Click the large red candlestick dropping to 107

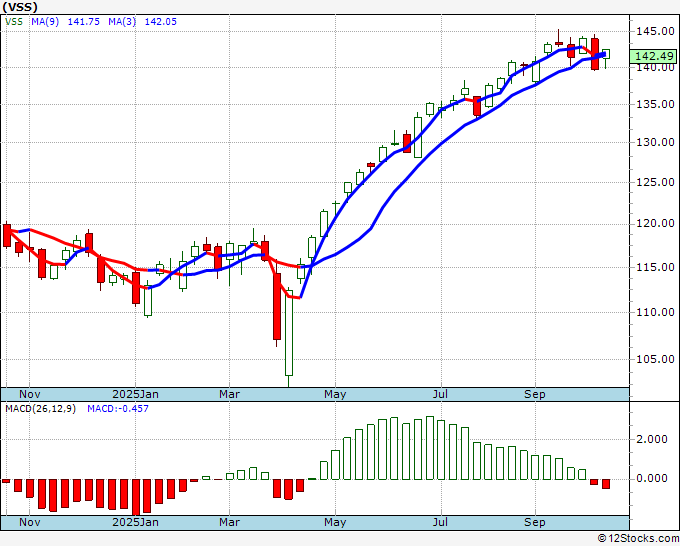pyautogui.click(x=277, y=306)
